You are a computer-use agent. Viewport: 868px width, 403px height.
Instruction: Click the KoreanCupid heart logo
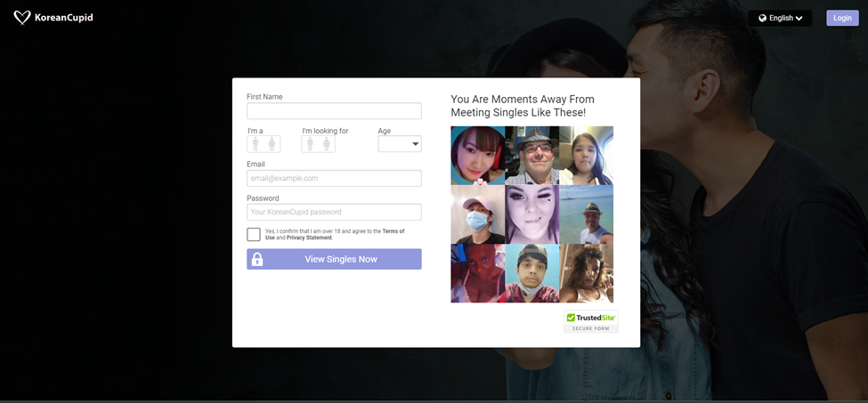(x=22, y=18)
